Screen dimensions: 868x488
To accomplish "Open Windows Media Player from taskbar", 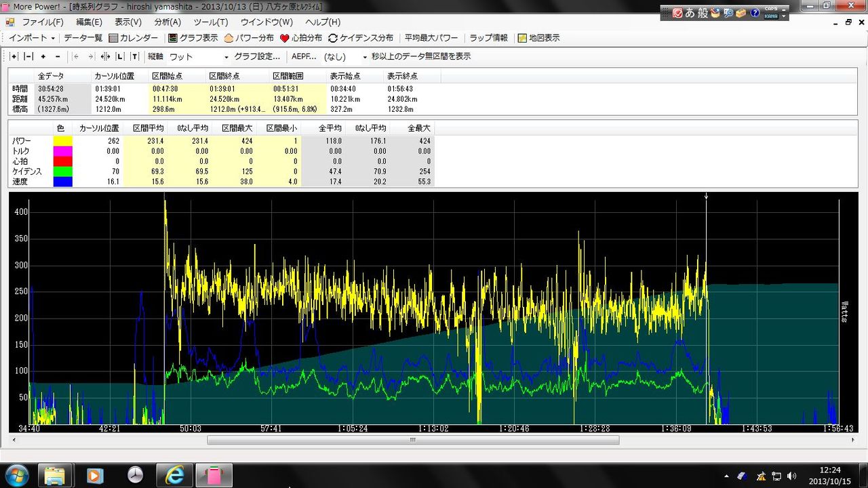I will tap(95, 474).
